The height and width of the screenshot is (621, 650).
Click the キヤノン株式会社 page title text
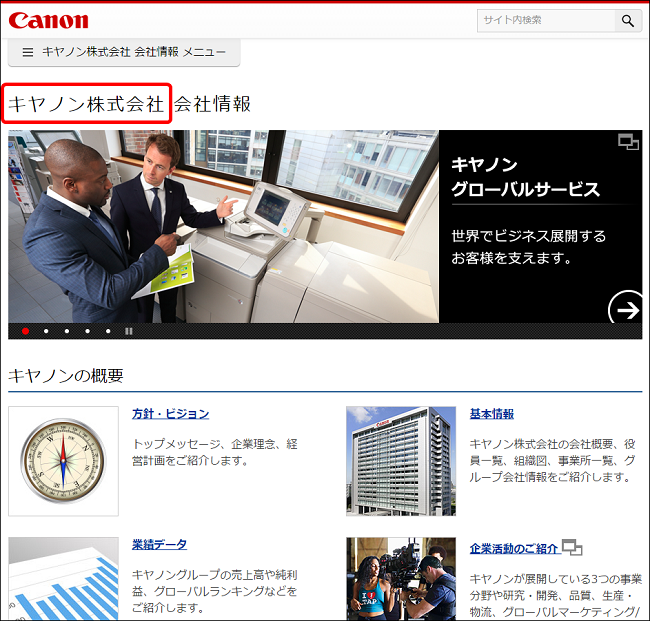86,104
